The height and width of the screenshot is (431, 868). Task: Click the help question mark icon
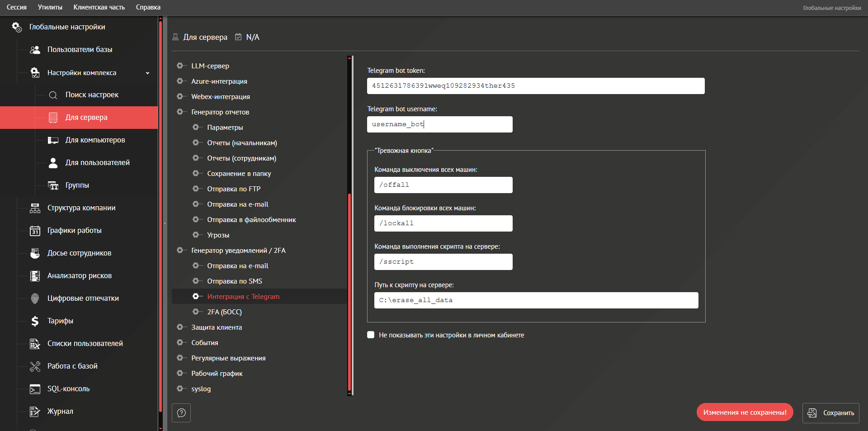181,413
